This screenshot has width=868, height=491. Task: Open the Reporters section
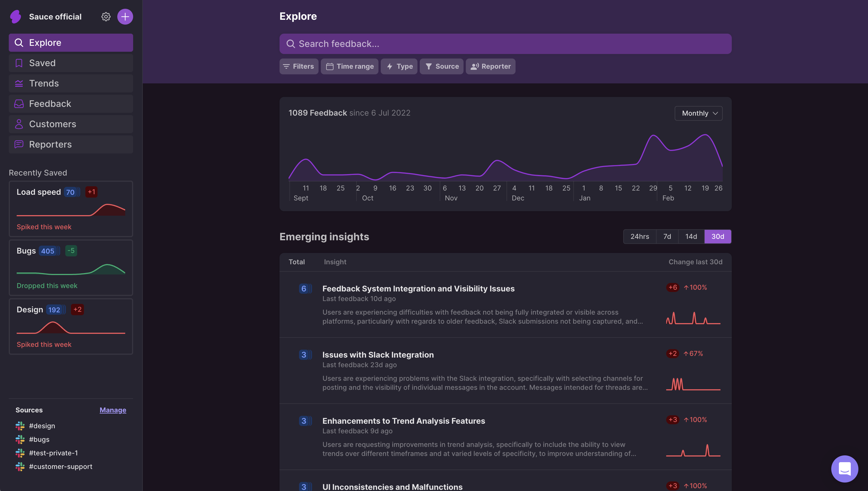tap(71, 144)
